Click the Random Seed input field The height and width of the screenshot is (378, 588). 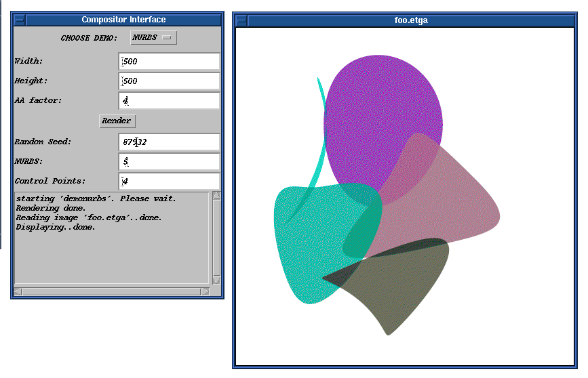coord(169,142)
